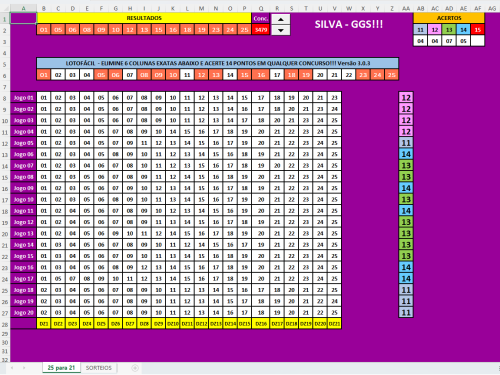This screenshot has width=500, height=375.
Task: Select the hits value 14 beside Jogo 17
Action: [406, 279]
